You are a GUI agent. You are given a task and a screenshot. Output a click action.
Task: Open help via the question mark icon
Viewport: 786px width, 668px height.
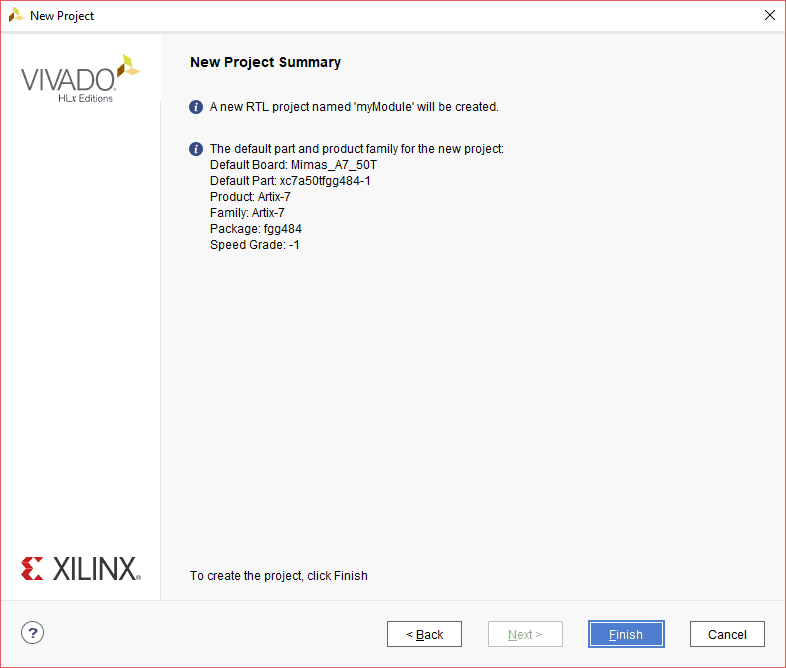tap(33, 632)
